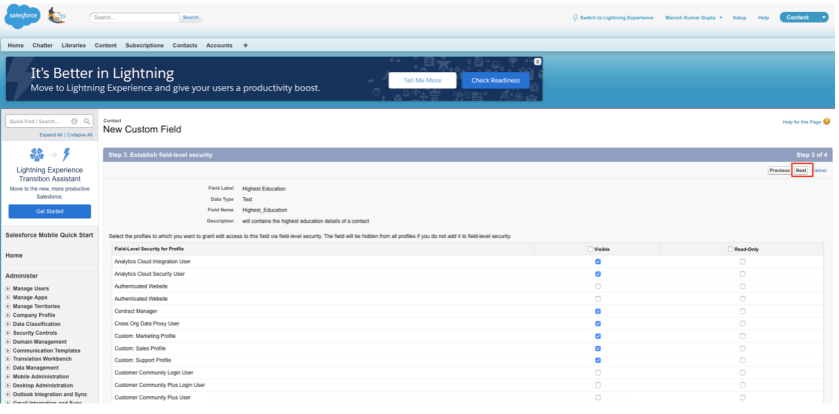Click the plus icon to add tab
The width and height of the screenshot is (839, 414).
click(246, 45)
